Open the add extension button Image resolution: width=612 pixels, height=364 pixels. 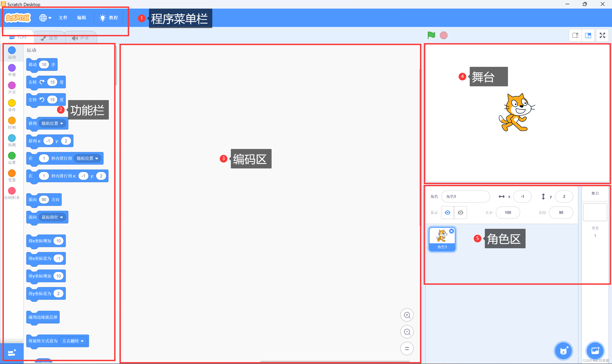[12, 353]
